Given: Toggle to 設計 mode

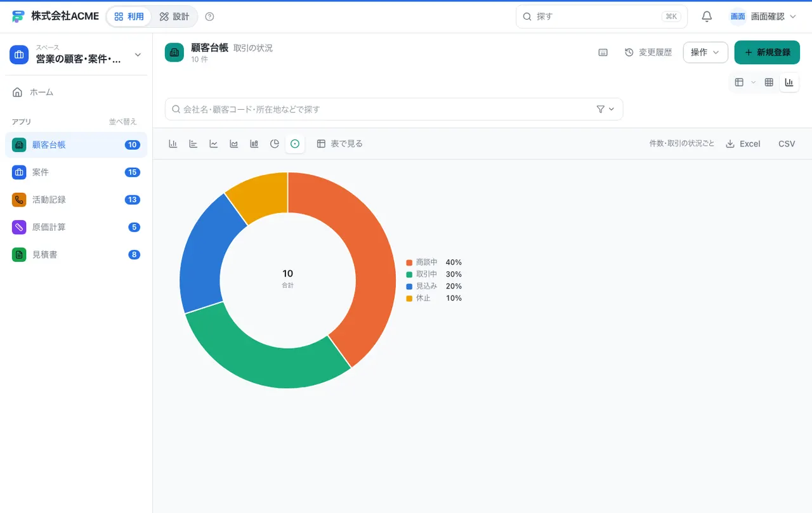Looking at the screenshot, I should click(174, 16).
